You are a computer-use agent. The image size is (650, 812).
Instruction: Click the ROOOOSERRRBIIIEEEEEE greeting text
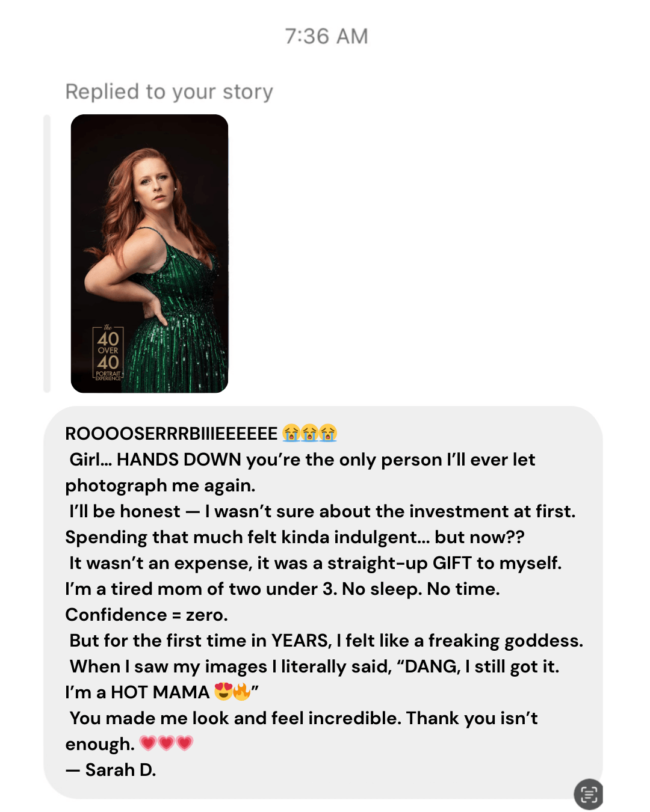(x=172, y=434)
